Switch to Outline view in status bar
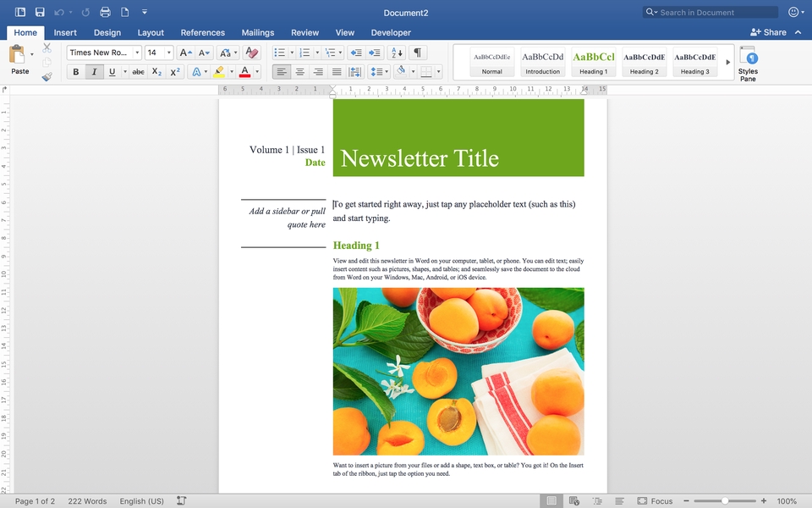This screenshot has width=812, height=508. point(597,500)
